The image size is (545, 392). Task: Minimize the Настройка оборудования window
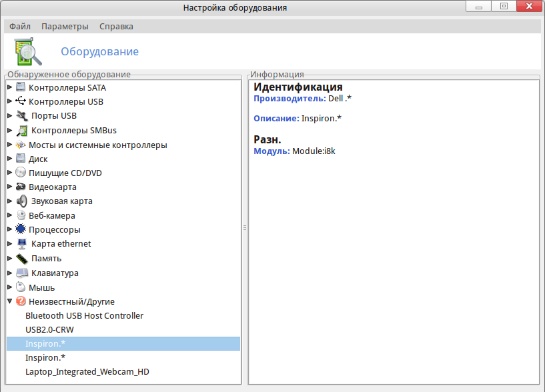[x=478, y=6]
